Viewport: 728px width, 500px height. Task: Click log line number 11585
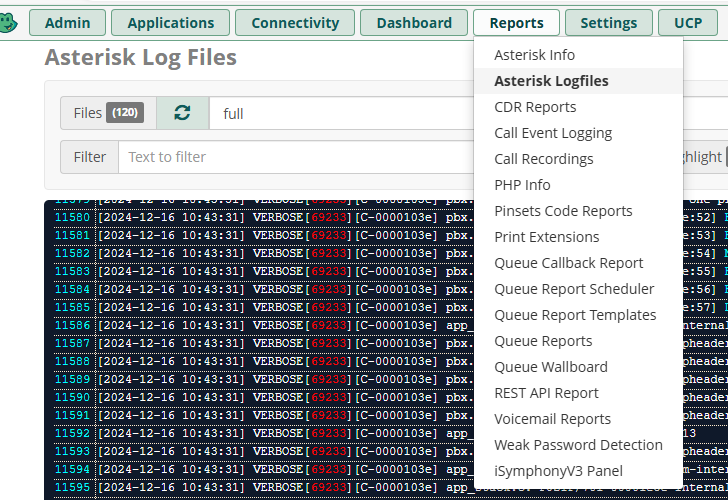tap(72, 307)
